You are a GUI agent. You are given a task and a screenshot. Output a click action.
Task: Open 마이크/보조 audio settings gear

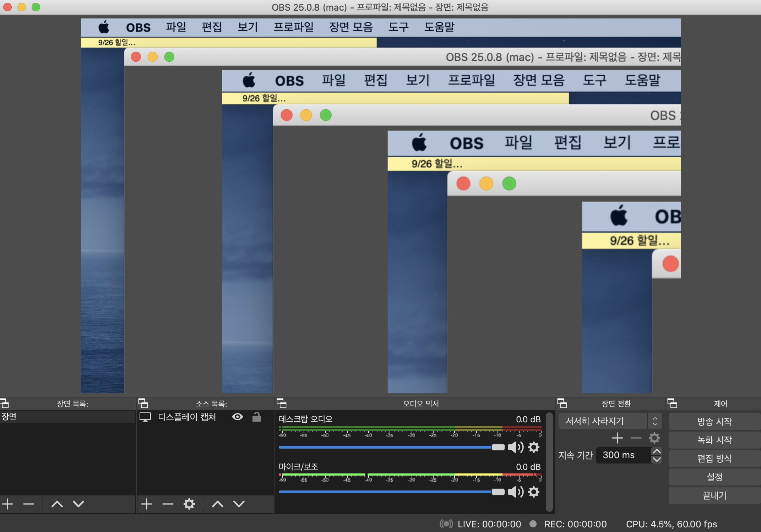[x=534, y=492]
